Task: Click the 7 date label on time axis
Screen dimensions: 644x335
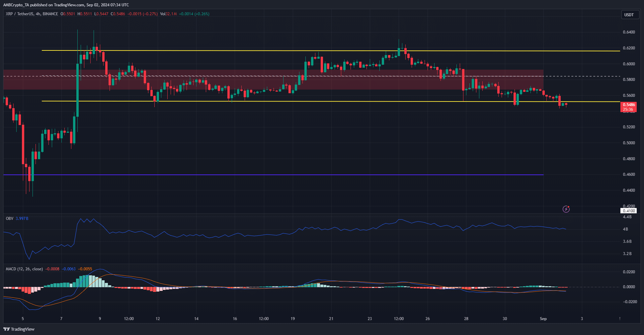Action: tap(61, 319)
